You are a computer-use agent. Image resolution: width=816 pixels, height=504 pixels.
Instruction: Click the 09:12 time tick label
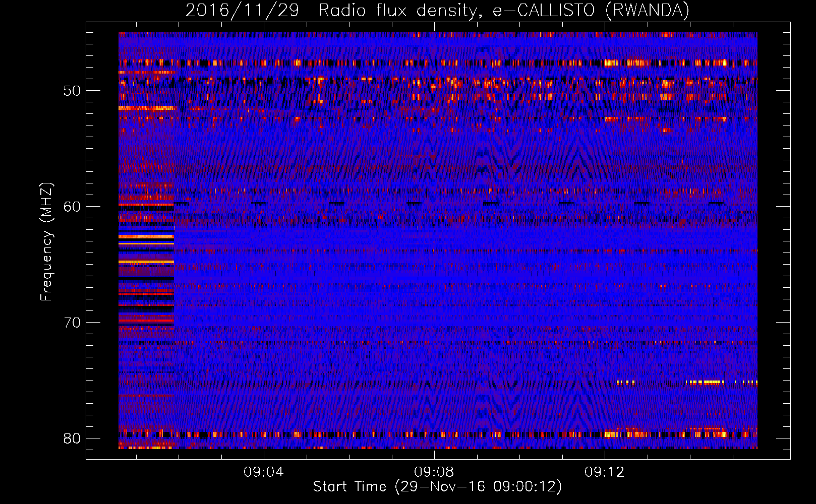[605, 472]
